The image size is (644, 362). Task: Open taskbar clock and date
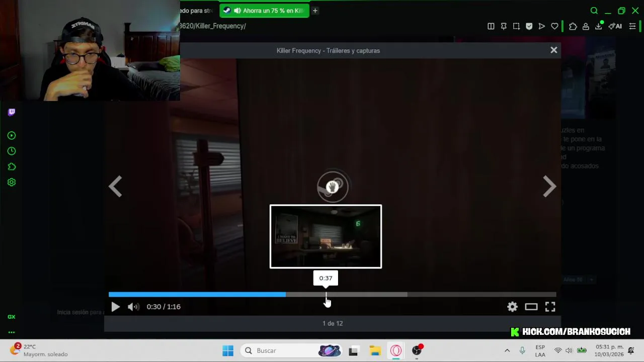point(609,350)
